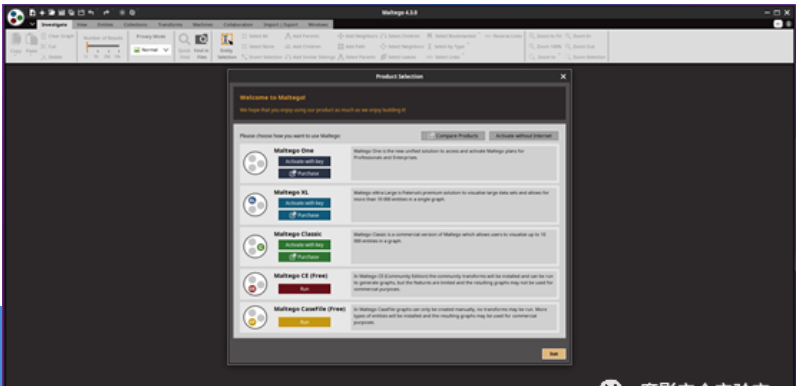Screen dimensions: 798x386
Task: Switch to the Windows tab
Action: coord(318,24)
